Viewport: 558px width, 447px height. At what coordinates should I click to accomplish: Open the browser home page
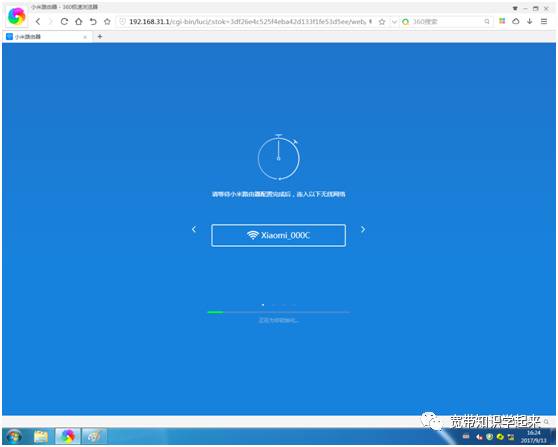(78, 22)
